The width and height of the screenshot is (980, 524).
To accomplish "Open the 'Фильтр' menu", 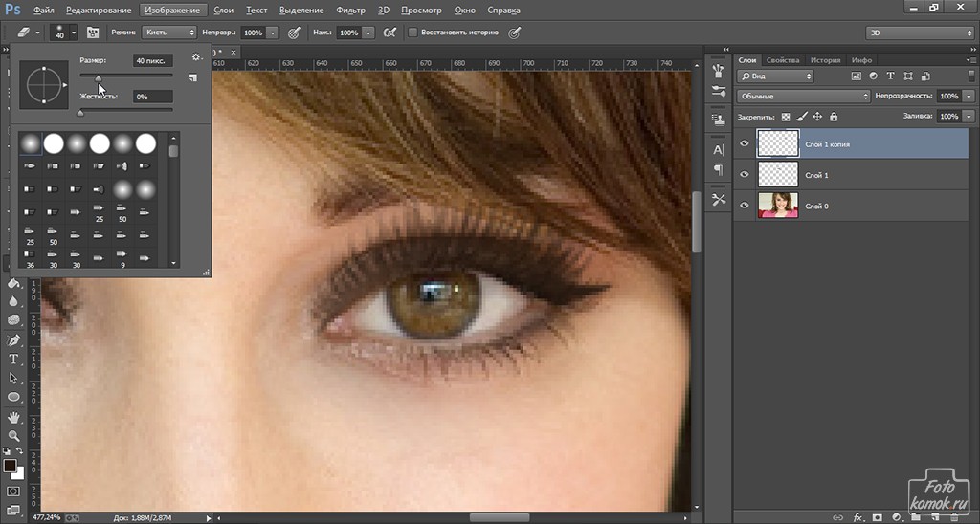I will pyautogui.click(x=350, y=10).
